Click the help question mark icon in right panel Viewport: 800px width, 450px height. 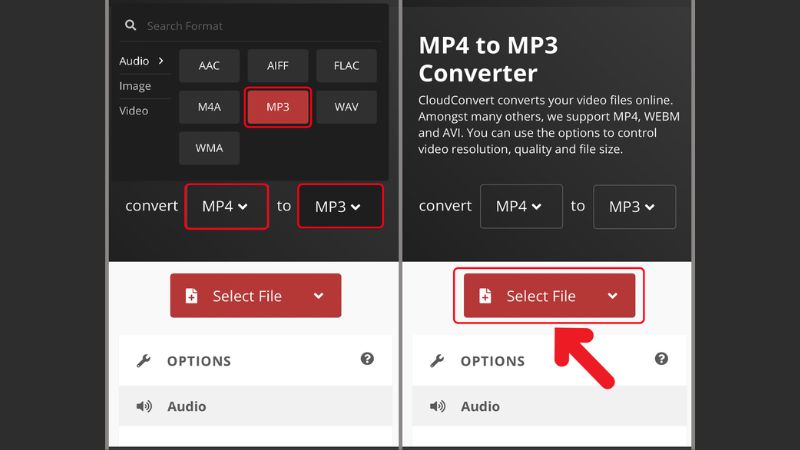pyautogui.click(x=661, y=359)
